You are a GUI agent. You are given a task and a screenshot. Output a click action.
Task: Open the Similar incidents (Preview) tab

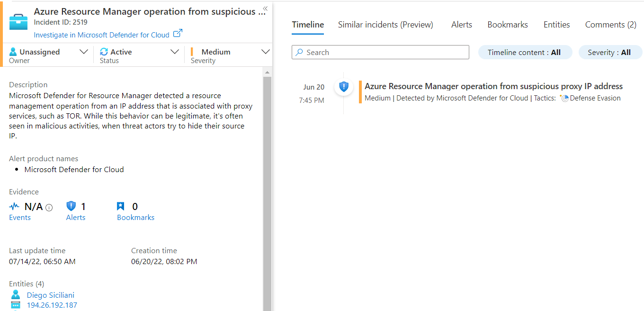[385, 25]
